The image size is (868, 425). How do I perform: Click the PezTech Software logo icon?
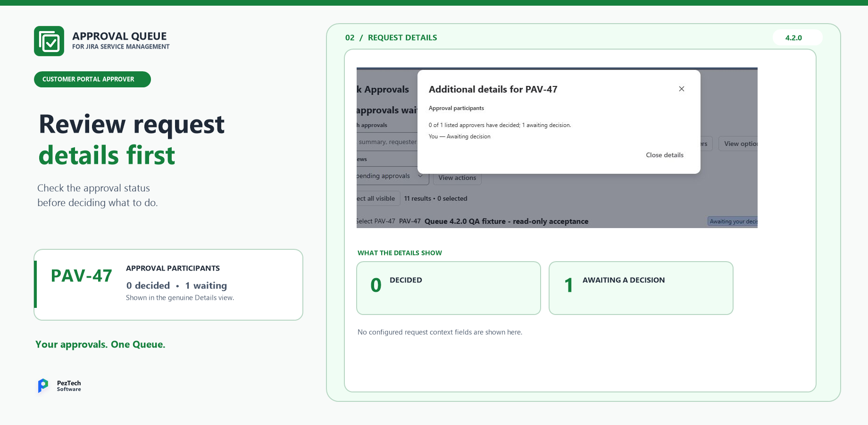tap(43, 386)
